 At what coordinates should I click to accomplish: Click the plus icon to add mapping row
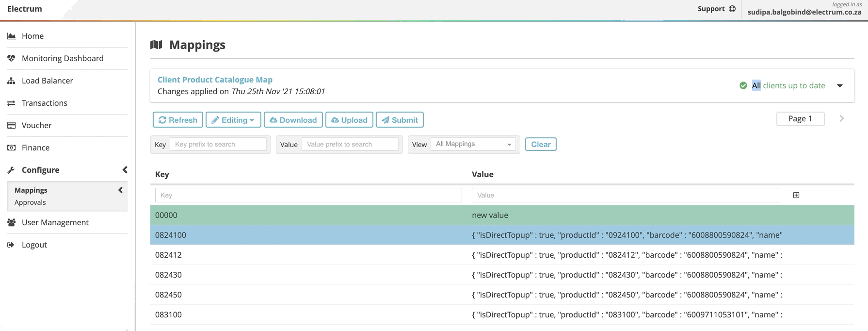click(x=796, y=195)
